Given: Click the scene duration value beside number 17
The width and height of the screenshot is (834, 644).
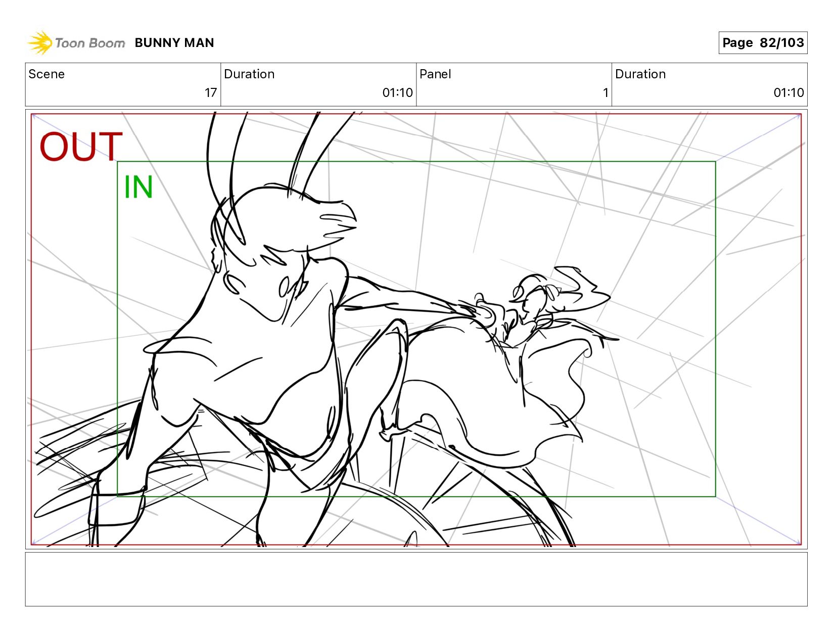Looking at the screenshot, I should point(398,93).
